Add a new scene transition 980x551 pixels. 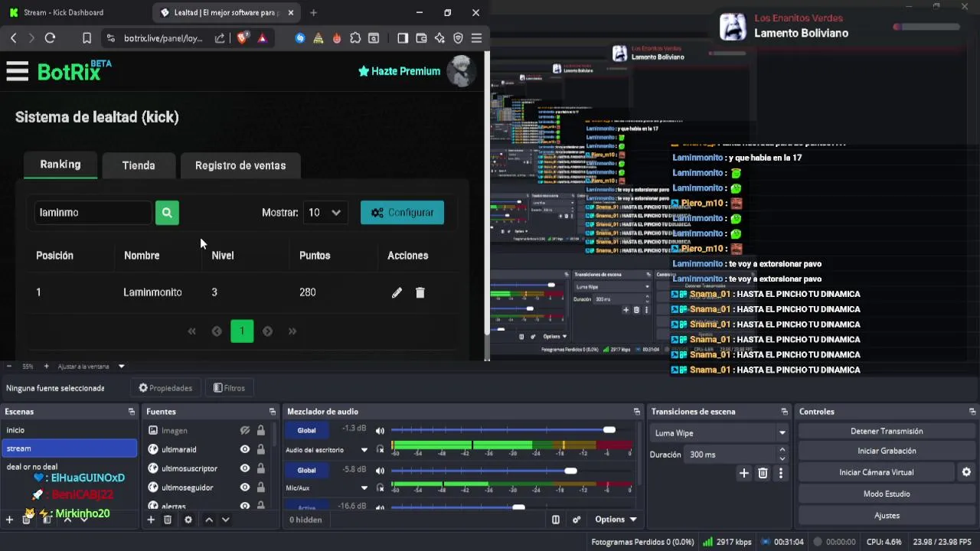[x=743, y=473]
